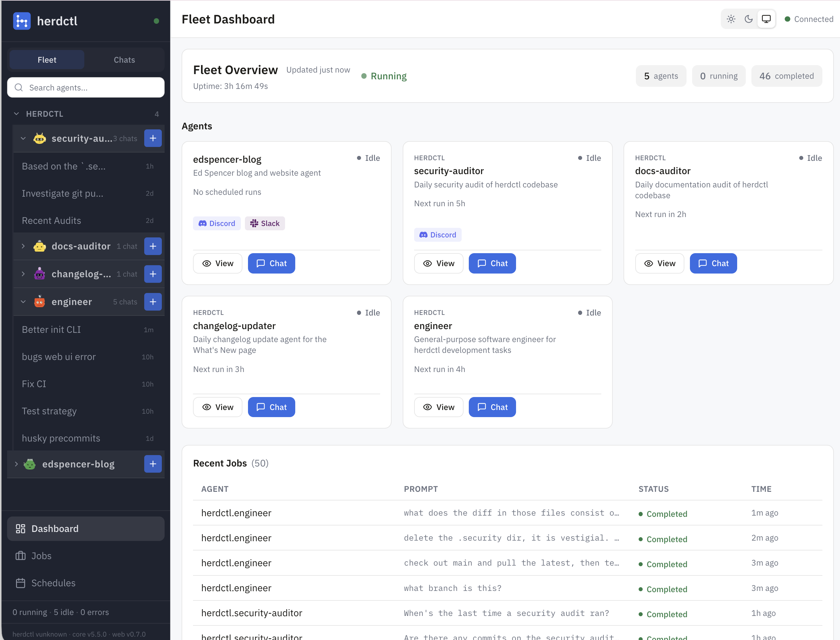Collapse the HERDCTL group in sidebar
Viewport: 840px width, 640px height.
pyautogui.click(x=16, y=114)
